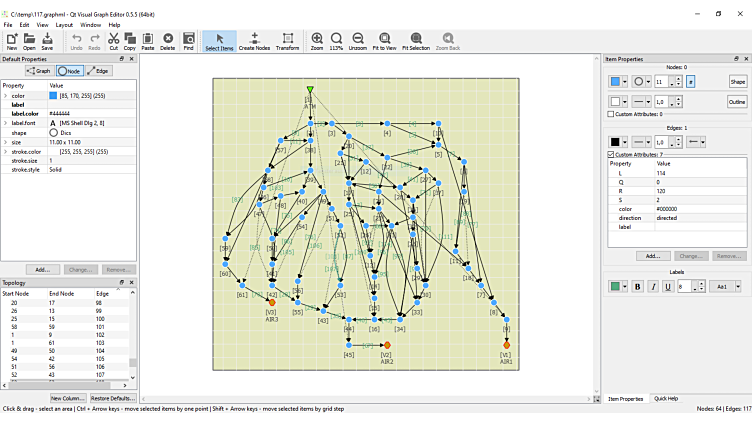This screenshot has height=423, width=752.
Task: Click the Cut scissors icon
Action: pos(113,41)
